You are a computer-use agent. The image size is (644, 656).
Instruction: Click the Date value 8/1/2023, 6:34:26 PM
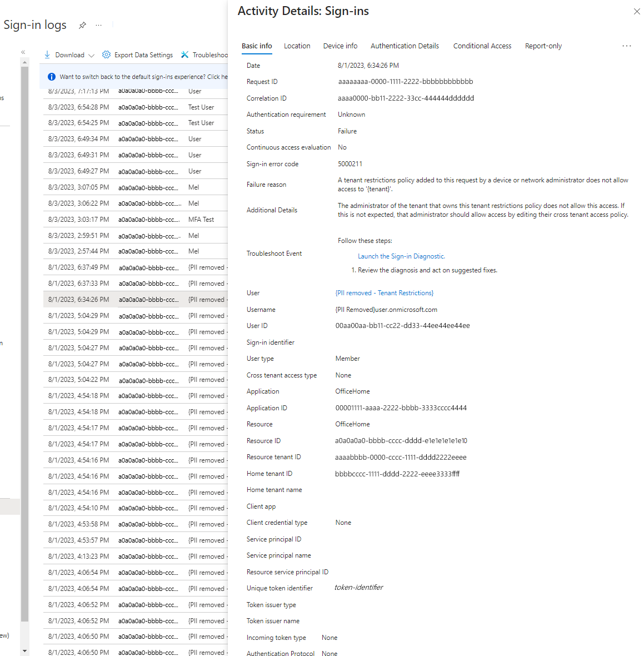(368, 66)
